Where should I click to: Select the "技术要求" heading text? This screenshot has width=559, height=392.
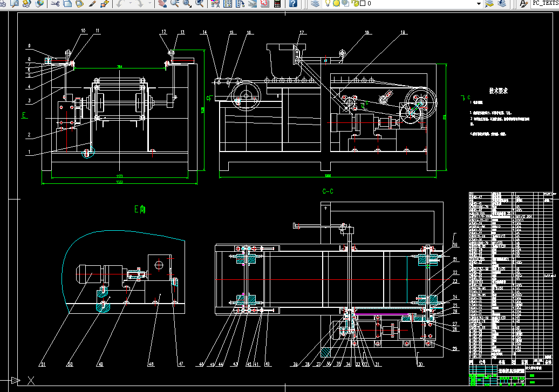498,91
